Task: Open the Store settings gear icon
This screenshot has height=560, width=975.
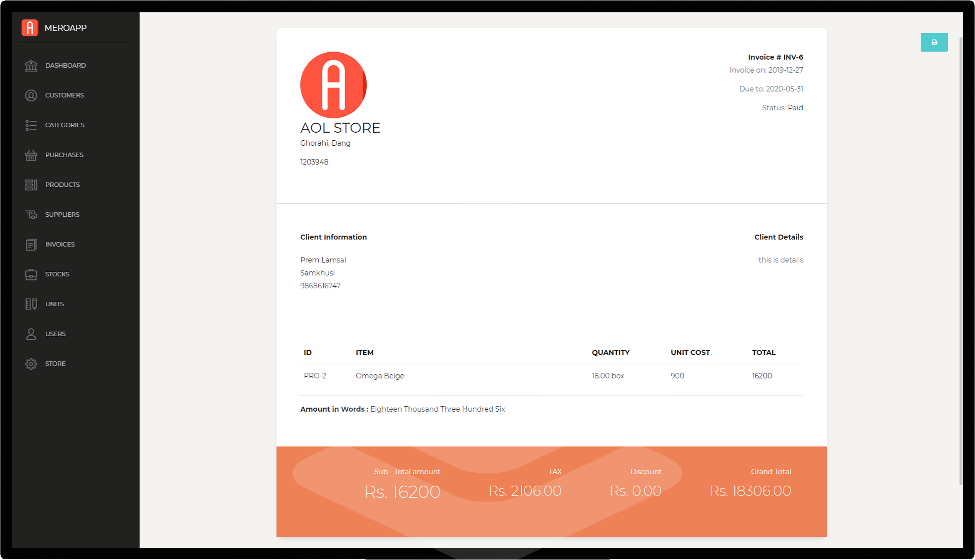Action: tap(31, 364)
